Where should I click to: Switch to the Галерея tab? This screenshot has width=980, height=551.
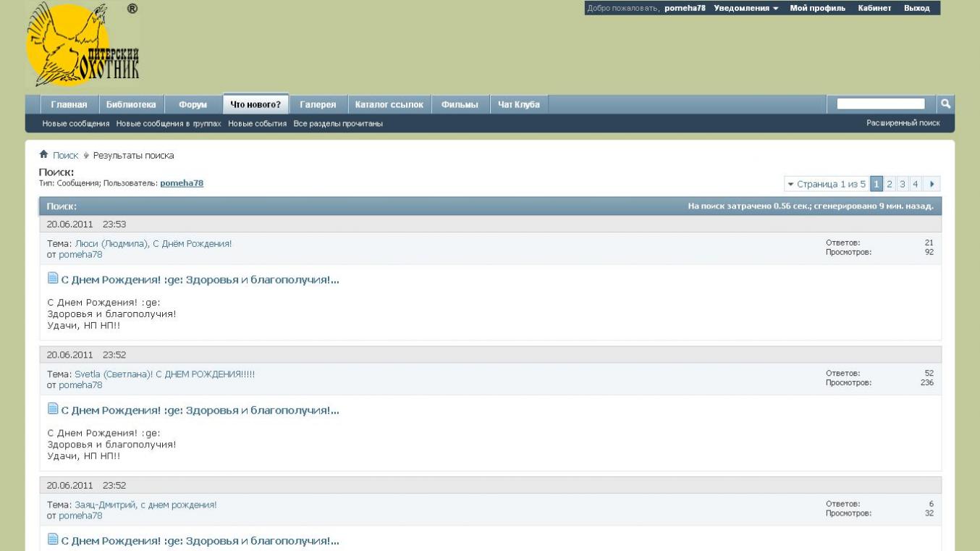[x=318, y=105]
